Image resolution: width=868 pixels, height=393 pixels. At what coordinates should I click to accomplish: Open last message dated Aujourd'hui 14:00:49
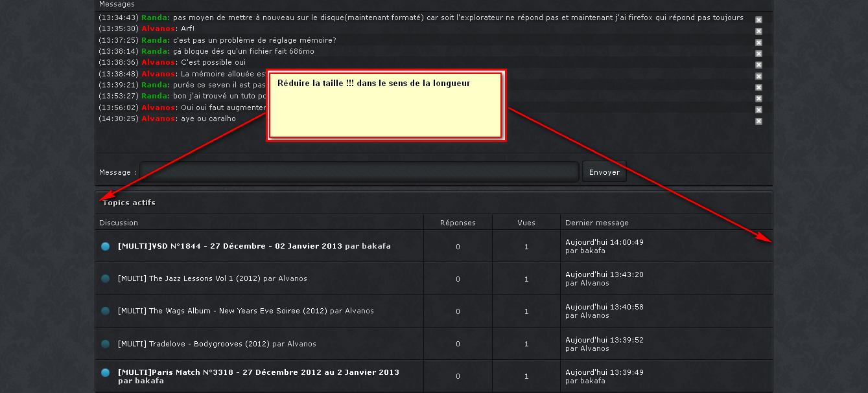(604, 242)
